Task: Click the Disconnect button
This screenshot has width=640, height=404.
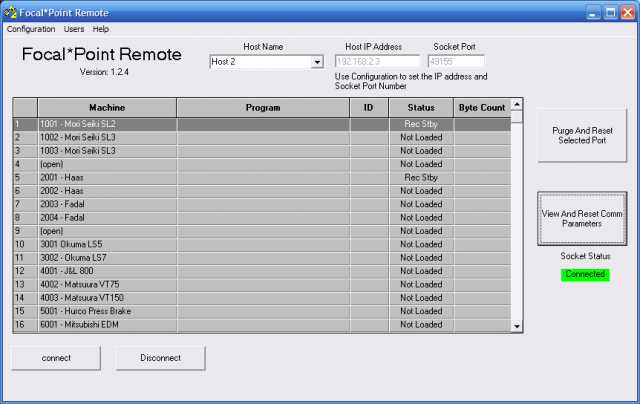Action: pos(160,358)
